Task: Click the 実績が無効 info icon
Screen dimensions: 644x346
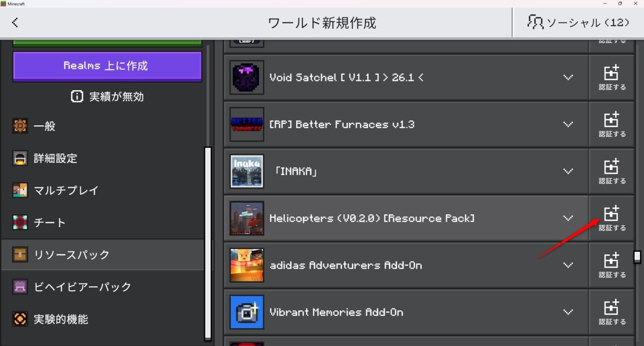Action: (x=77, y=96)
